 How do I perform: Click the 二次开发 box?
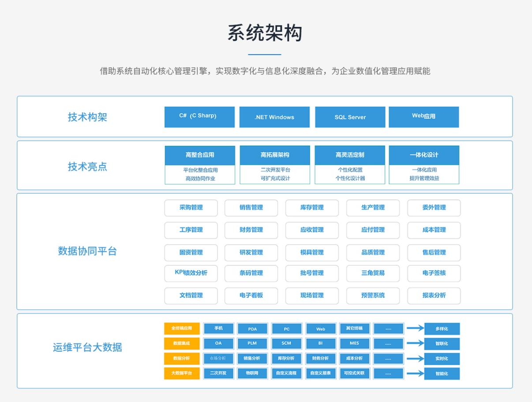218,373
